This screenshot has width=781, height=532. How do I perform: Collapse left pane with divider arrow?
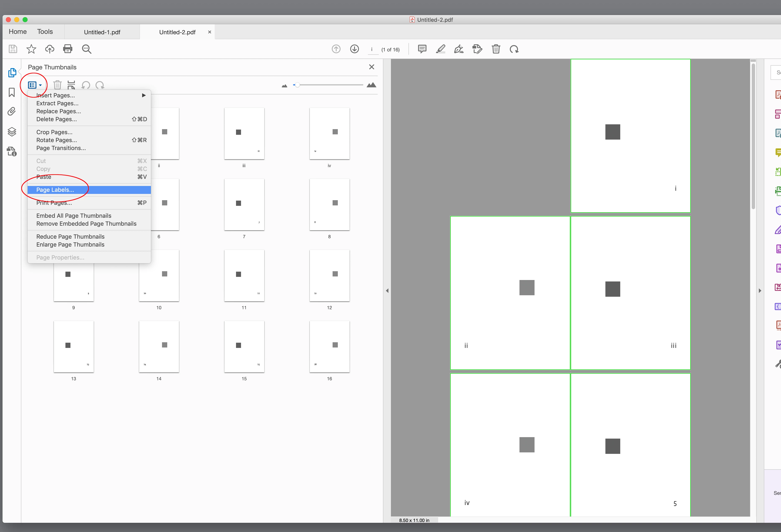pos(387,290)
